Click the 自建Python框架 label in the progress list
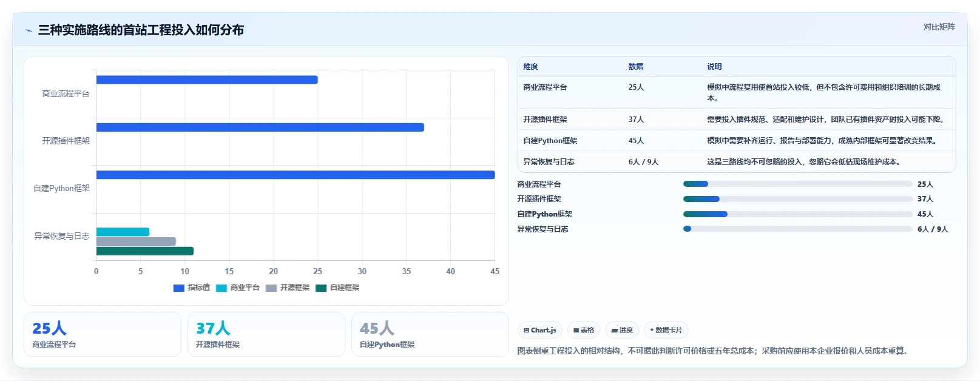The width and height of the screenshot is (980, 381). point(544,214)
